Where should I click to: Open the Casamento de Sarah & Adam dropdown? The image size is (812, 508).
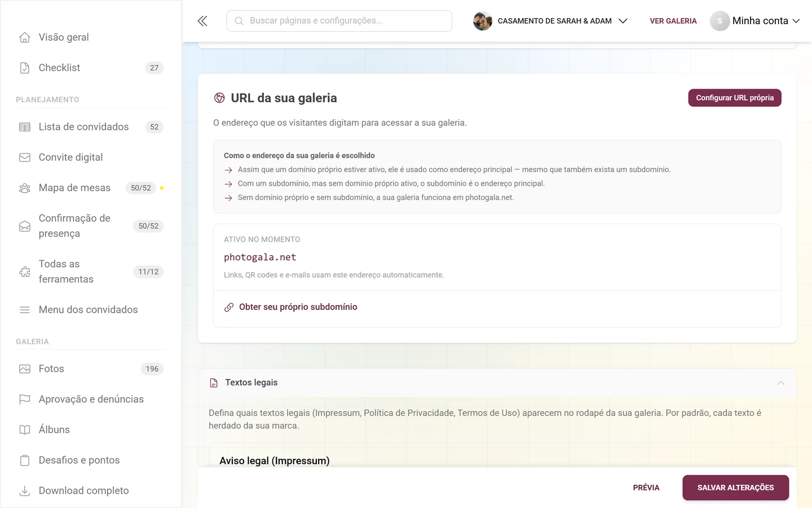pos(550,21)
